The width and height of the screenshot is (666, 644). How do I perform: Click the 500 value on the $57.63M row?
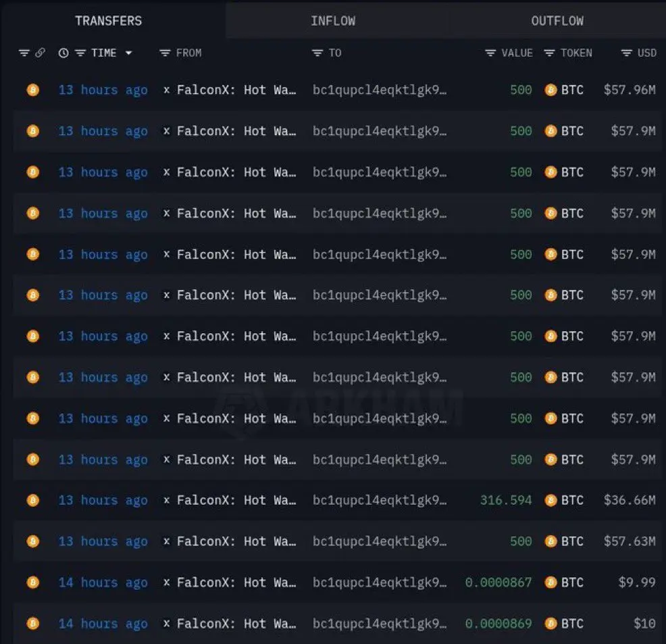[521, 541]
